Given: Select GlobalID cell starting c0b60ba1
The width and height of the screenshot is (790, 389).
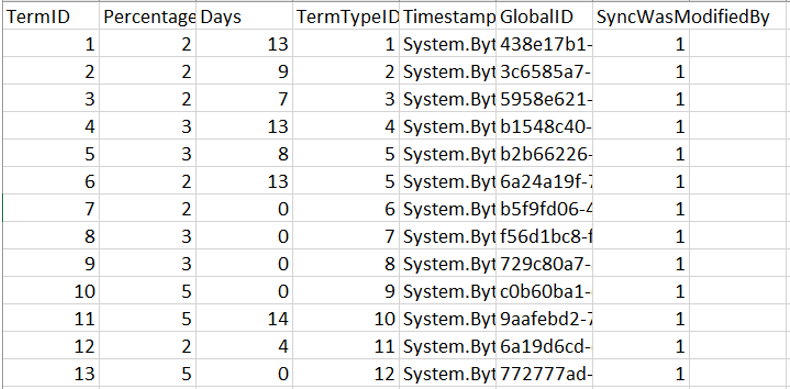Looking at the screenshot, I should click(x=544, y=291).
